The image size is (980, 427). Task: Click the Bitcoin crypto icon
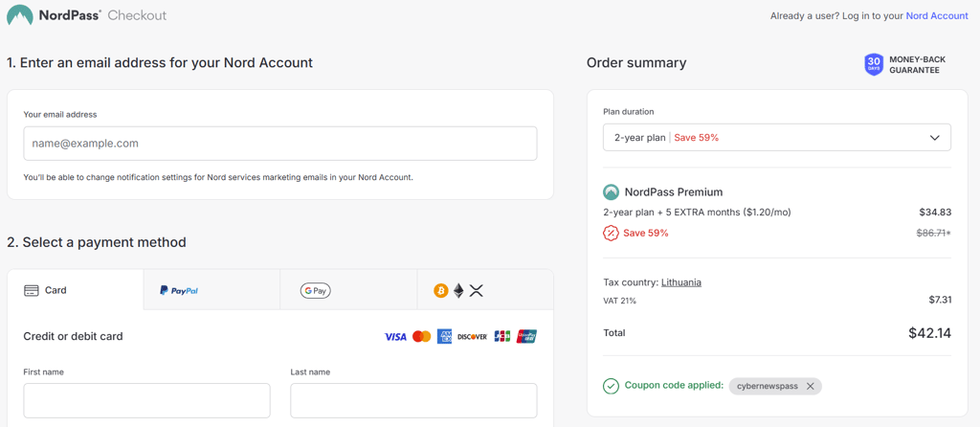pyautogui.click(x=441, y=290)
